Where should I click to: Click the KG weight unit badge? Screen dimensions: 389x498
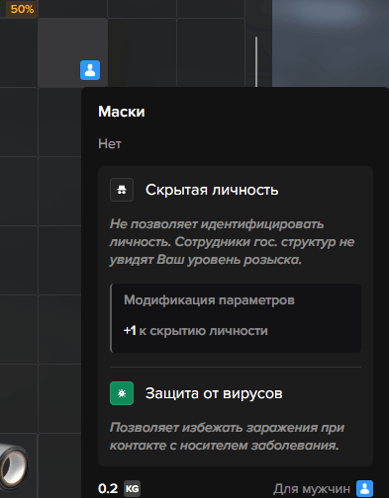tap(132, 489)
